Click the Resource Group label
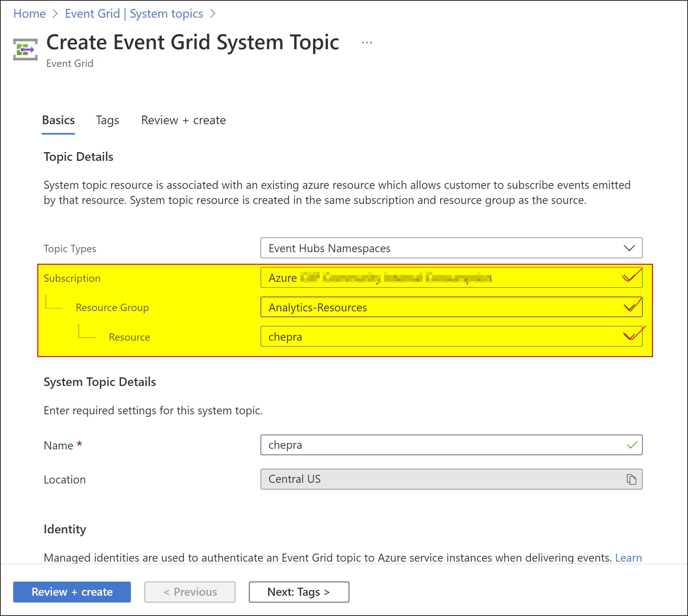 click(112, 307)
